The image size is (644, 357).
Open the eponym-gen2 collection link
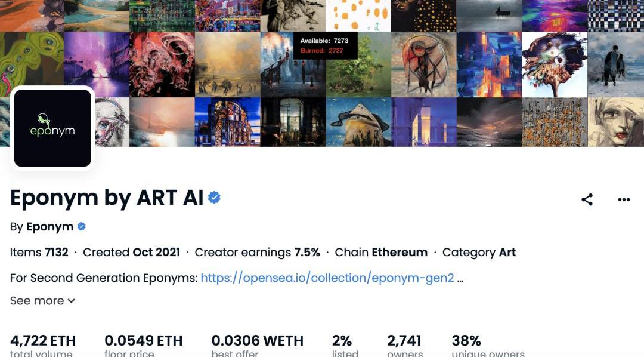327,278
